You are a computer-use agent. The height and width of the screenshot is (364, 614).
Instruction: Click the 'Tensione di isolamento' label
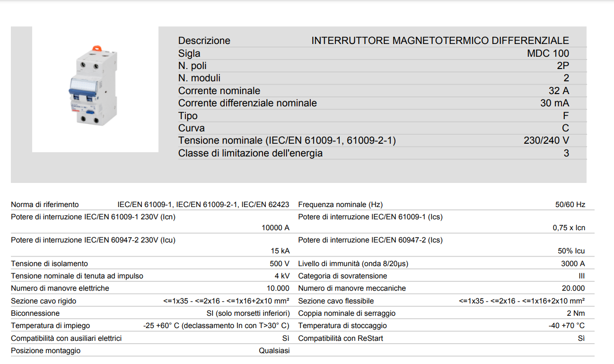(x=49, y=264)
